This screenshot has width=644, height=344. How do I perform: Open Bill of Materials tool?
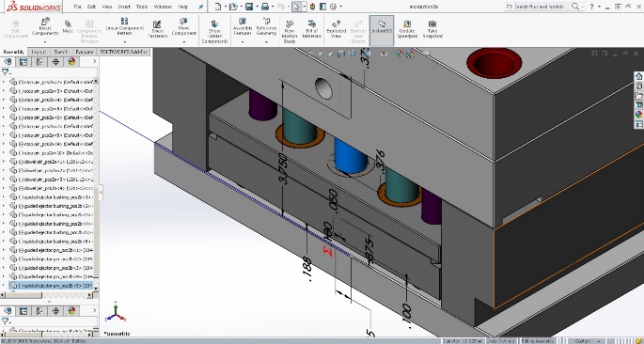coord(312,29)
